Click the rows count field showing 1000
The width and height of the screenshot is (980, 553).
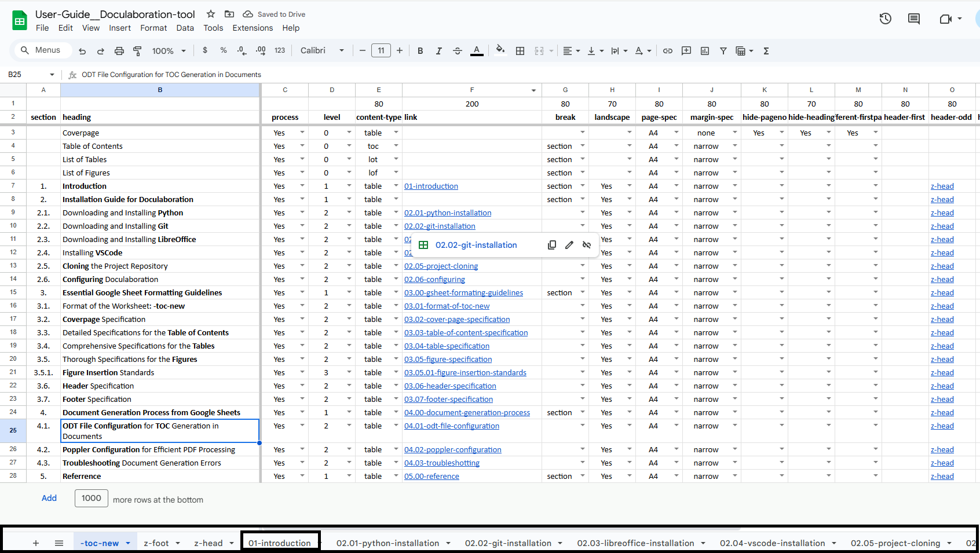[92, 498]
